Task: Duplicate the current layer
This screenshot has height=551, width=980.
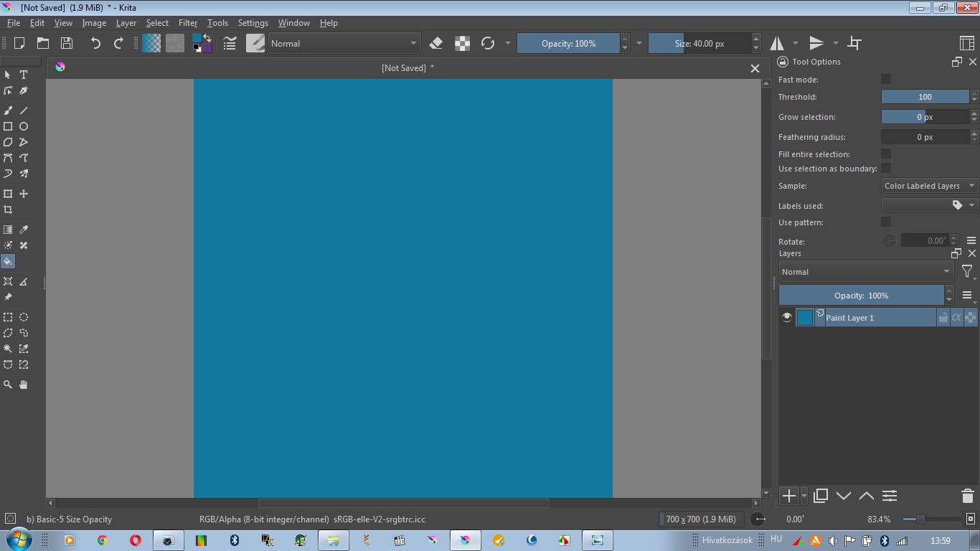Action: pos(821,496)
